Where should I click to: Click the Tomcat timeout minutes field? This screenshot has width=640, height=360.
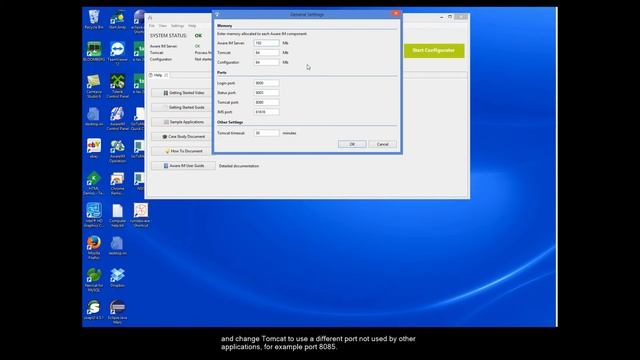[267, 133]
